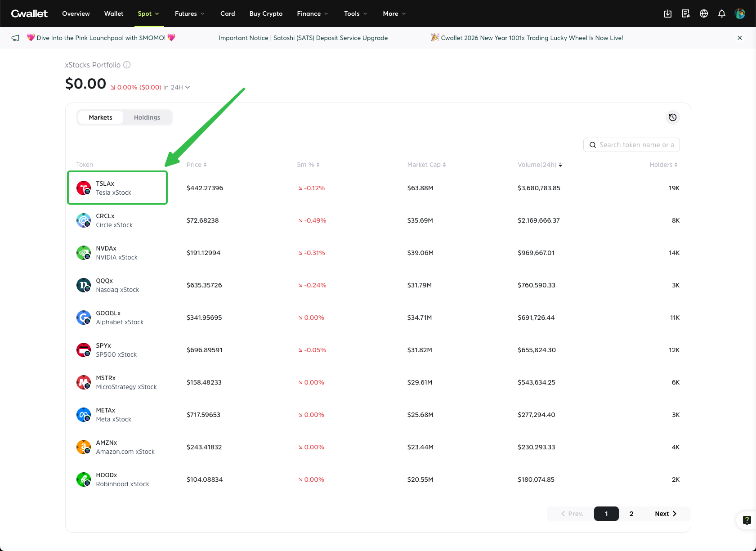The image size is (756, 551).
Task: Select the Markets tab
Action: click(x=100, y=117)
